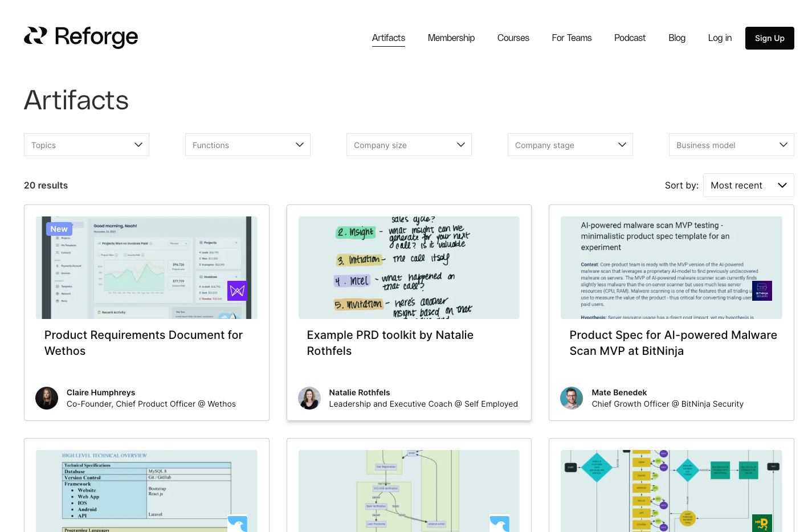Click the BitNinja Security logo badge

[x=762, y=290]
